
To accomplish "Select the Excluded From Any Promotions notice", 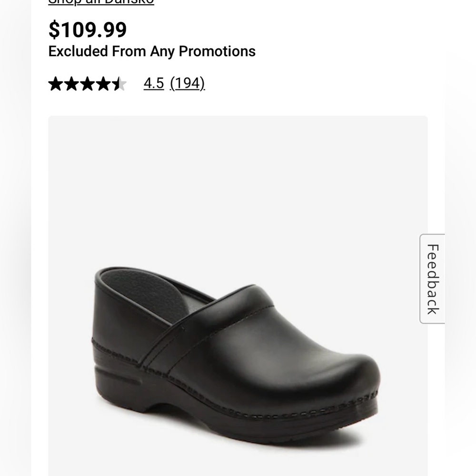I will [x=151, y=51].
